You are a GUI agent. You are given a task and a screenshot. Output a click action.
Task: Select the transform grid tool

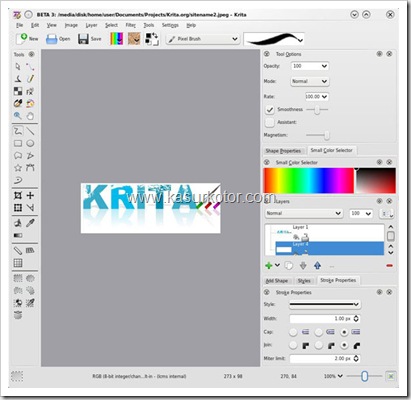coord(18,208)
